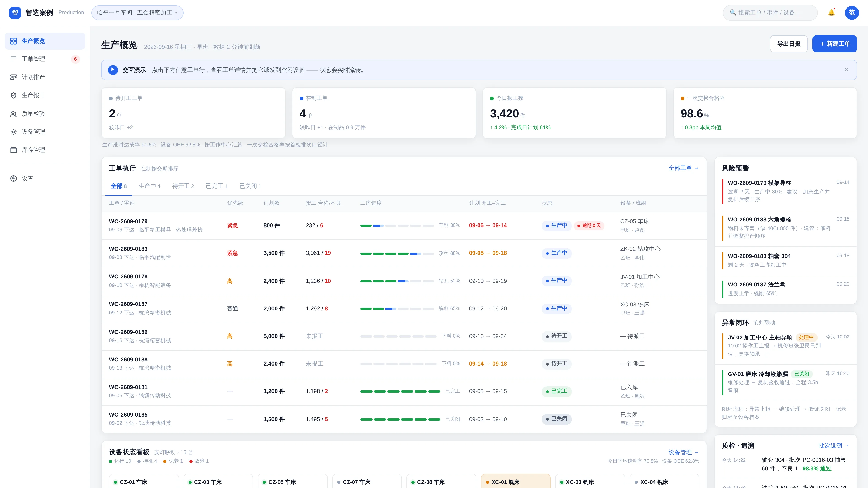Open the 批次追溯 link
The width and height of the screenshot is (868, 488).
834,446
